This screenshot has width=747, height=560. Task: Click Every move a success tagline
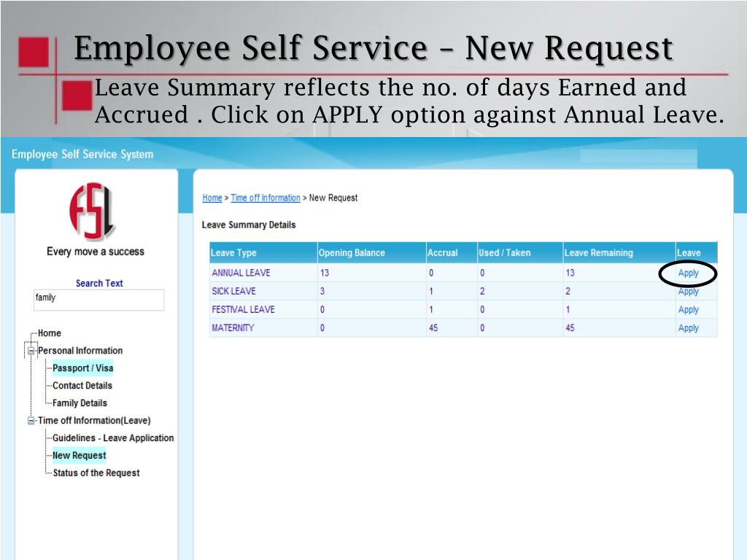96,252
